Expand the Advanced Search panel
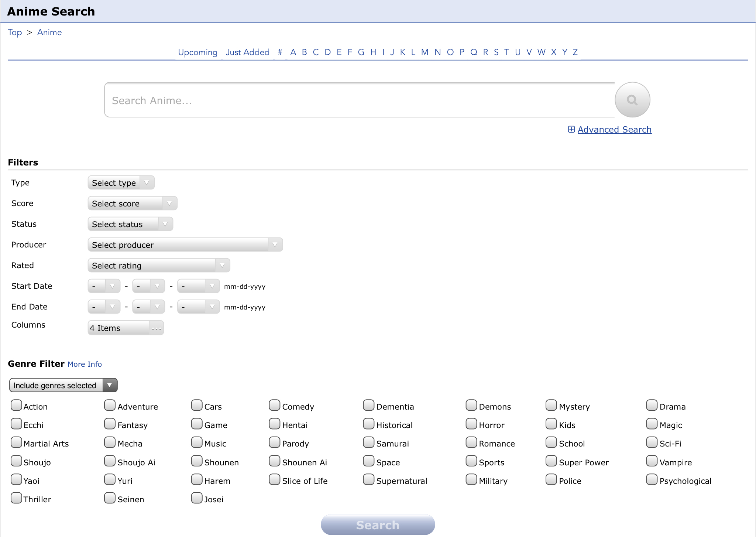The height and width of the screenshot is (537, 756). click(x=610, y=129)
